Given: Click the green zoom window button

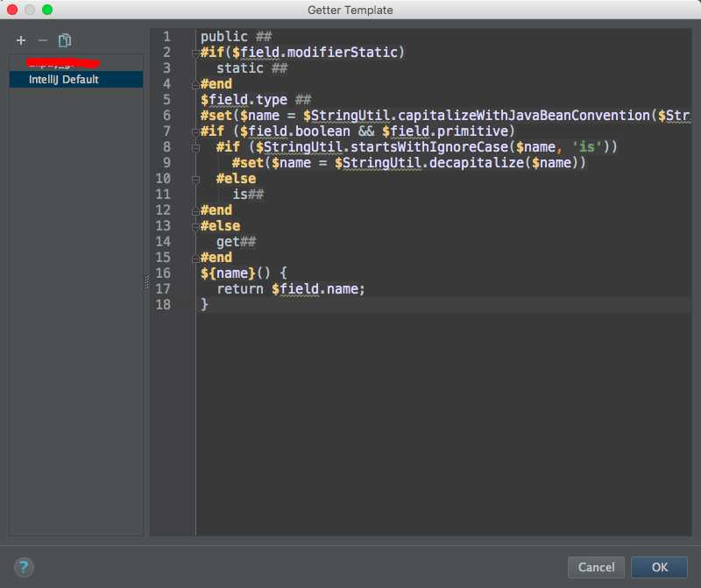Looking at the screenshot, I should (47, 10).
